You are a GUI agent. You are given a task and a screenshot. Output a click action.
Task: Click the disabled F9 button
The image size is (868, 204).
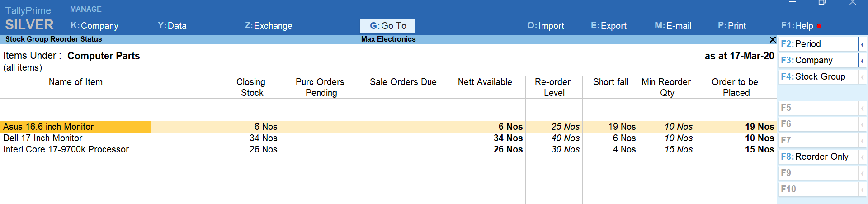818,173
